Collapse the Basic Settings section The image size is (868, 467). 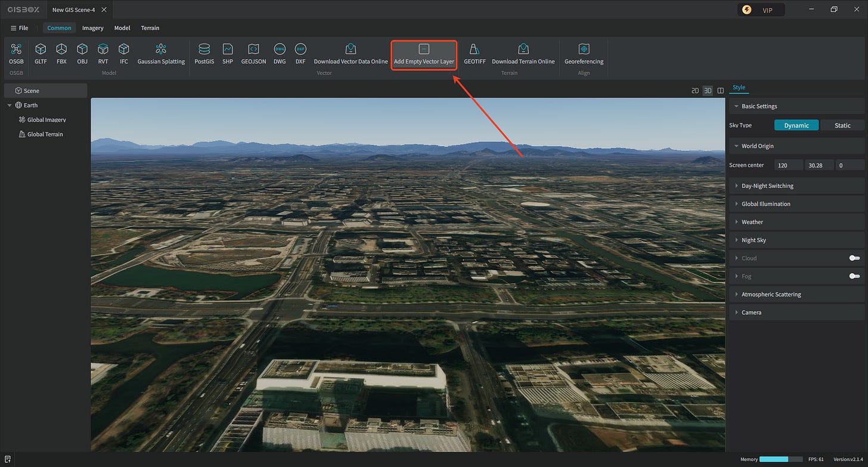796,106
